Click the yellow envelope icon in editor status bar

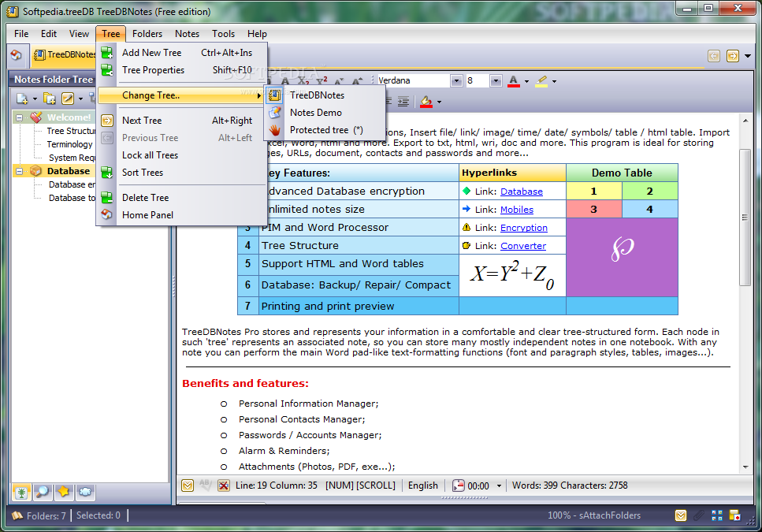click(188, 485)
